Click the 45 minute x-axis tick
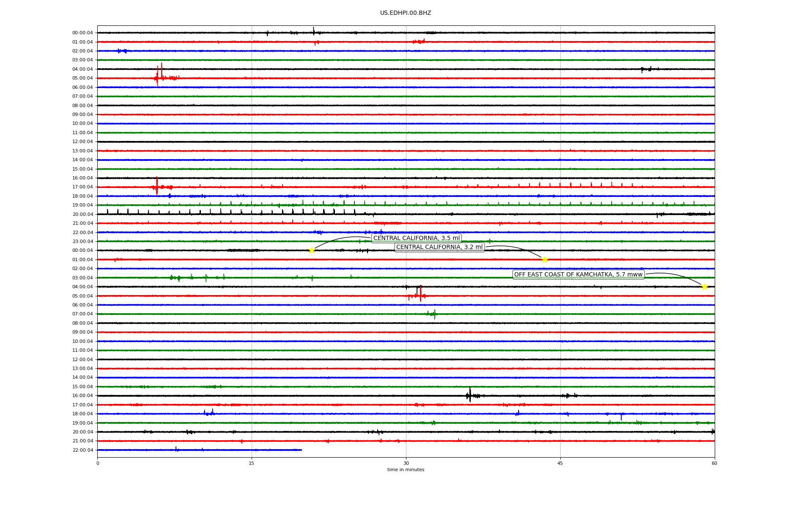Image resolution: width=812 pixels, height=508 pixels. tap(560, 463)
